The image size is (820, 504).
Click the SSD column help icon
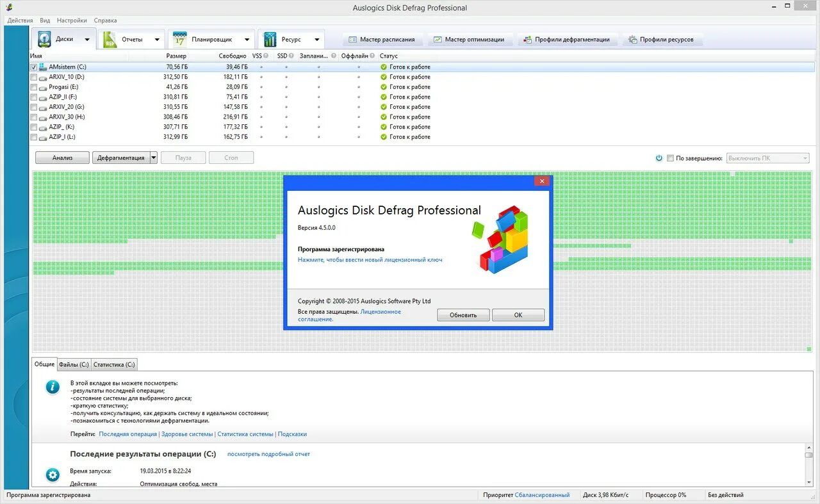291,56
